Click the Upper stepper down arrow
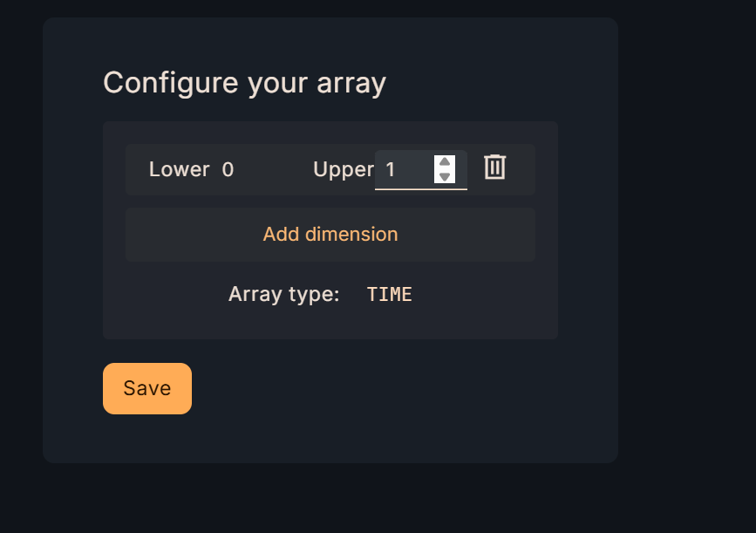 [x=445, y=176]
